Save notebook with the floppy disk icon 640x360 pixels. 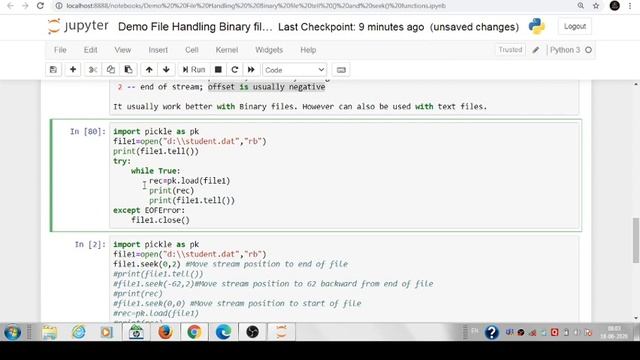pos(53,70)
